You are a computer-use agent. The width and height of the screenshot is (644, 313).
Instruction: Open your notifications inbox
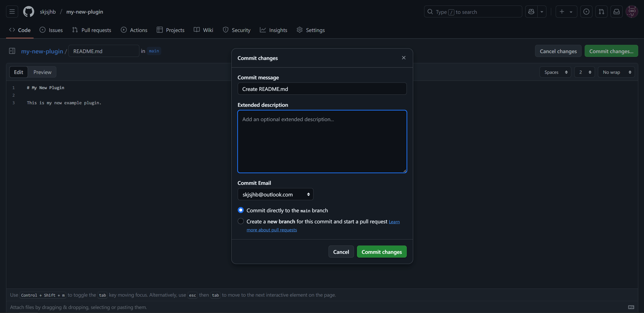tap(617, 12)
